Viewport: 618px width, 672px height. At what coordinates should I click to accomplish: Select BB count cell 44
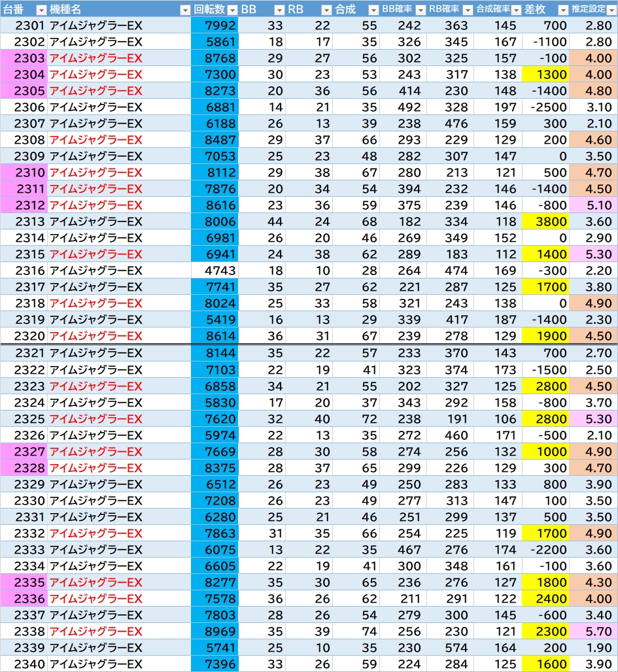pyautogui.click(x=262, y=222)
